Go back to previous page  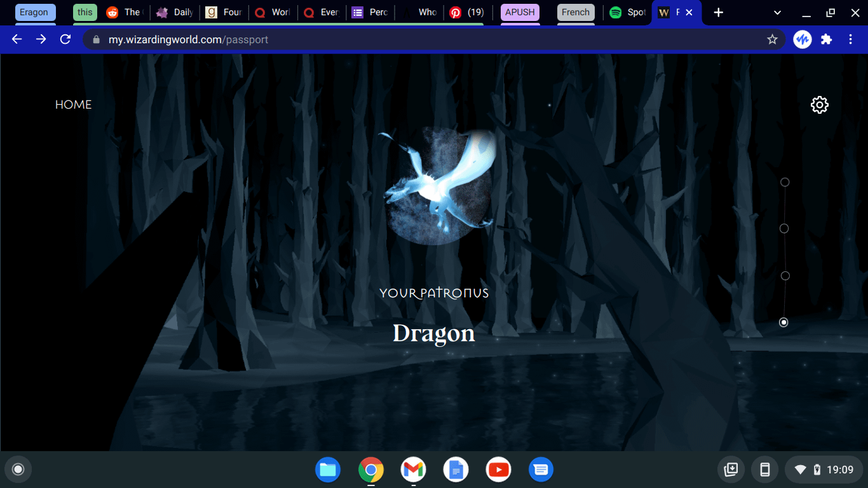coord(17,39)
